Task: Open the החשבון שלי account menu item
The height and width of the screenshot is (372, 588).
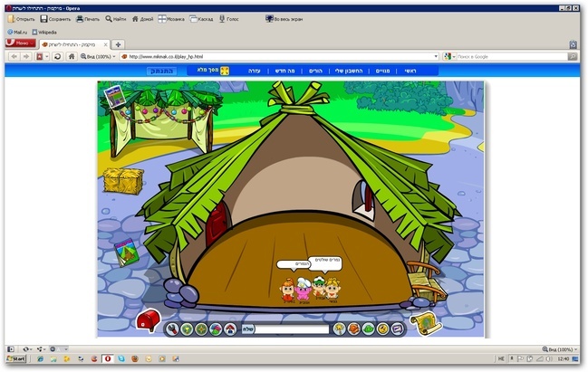Action: (x=349, y=71)
